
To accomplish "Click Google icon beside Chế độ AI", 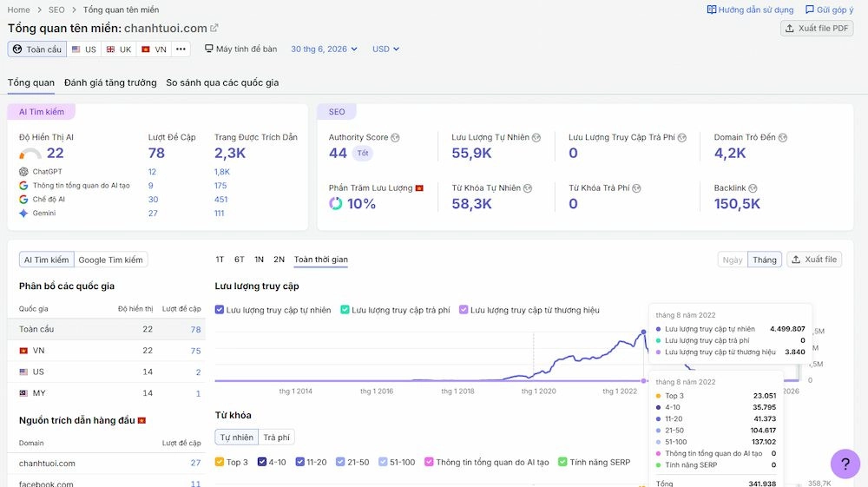I will [23, 200].
